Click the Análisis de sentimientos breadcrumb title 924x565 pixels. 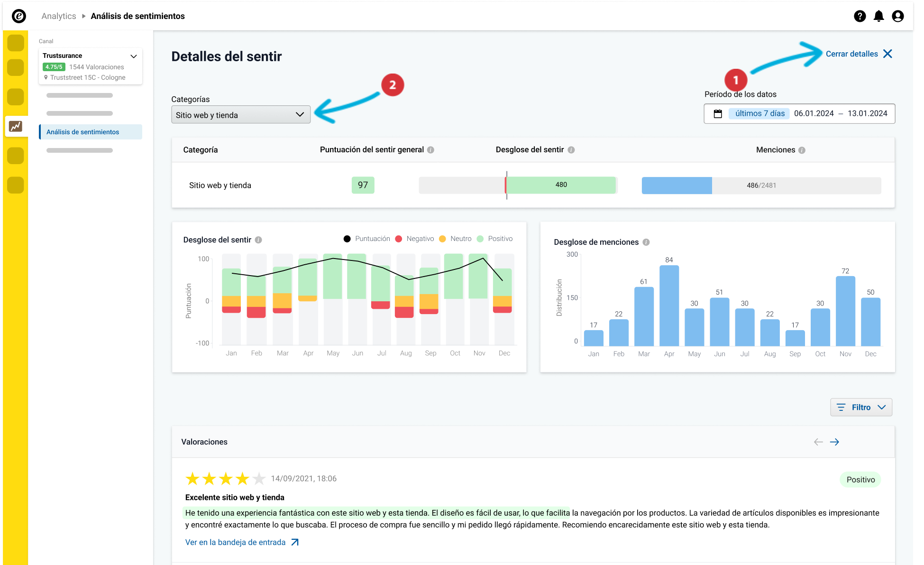coord(138,16)
